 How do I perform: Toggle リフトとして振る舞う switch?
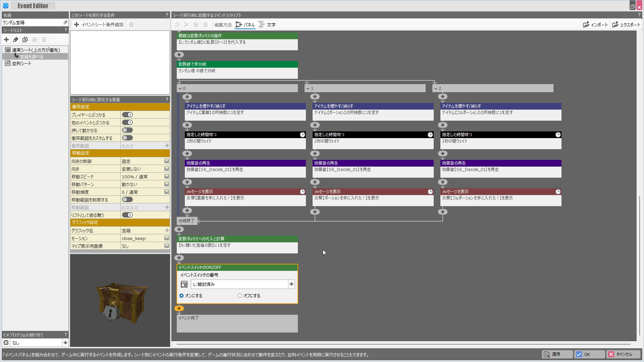(127, 215)
